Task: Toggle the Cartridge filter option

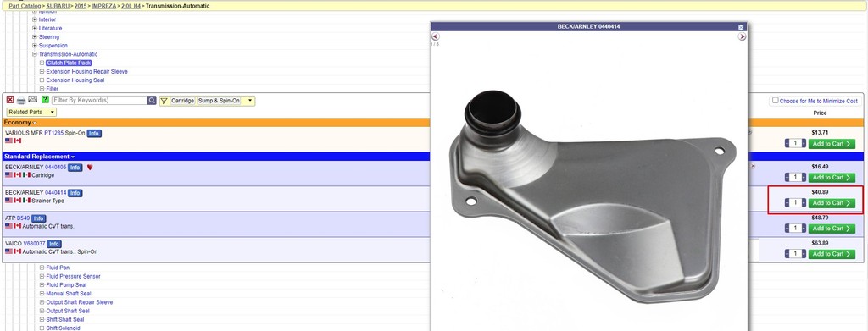Action: [182, 101]
